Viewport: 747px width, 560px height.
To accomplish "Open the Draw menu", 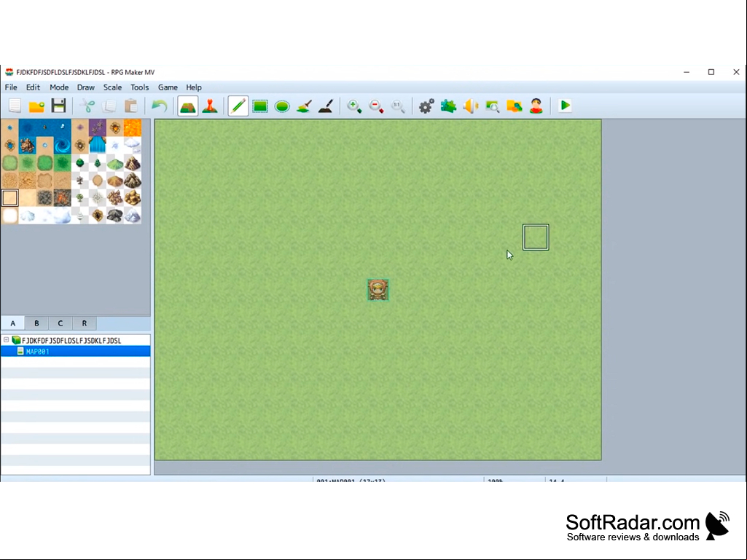I will [86, 87].
